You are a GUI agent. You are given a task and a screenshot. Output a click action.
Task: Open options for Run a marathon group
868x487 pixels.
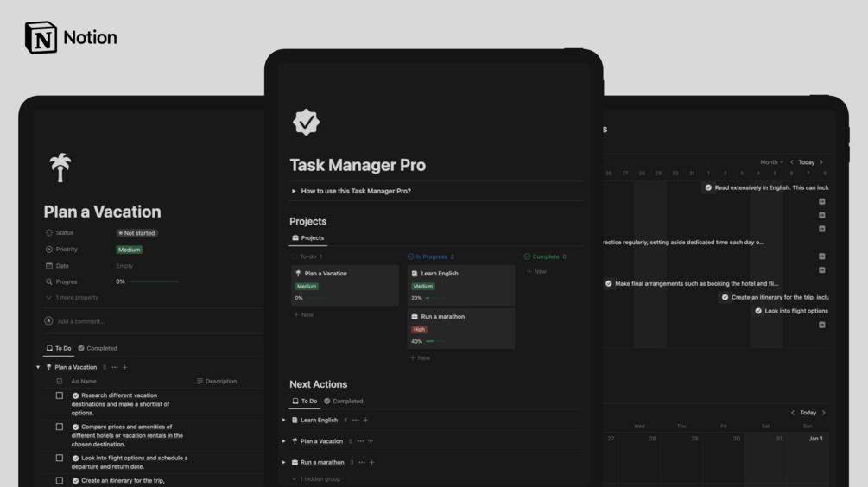coord(362,462)
